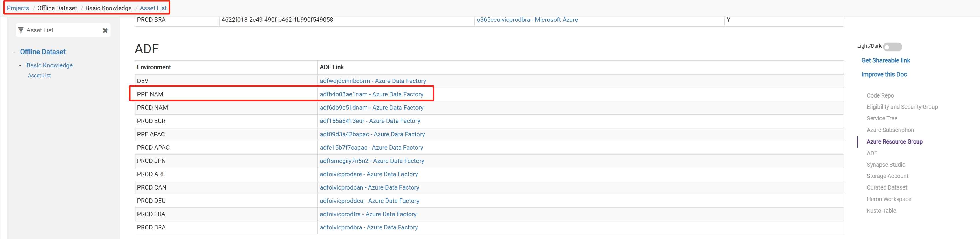
Task: Jump to Code Repo section
Action: click(x=880, y=96)
